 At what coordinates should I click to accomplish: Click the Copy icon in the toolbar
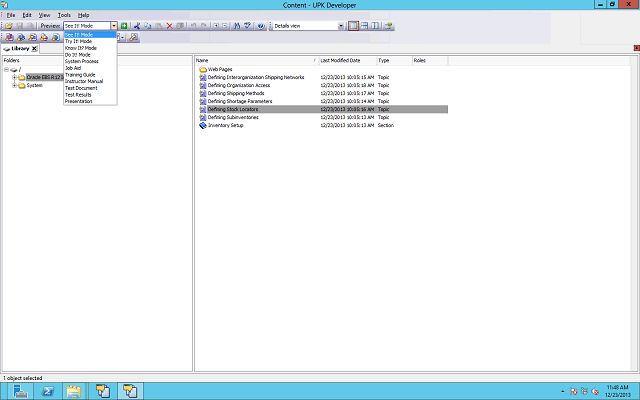tap(147, 25)
